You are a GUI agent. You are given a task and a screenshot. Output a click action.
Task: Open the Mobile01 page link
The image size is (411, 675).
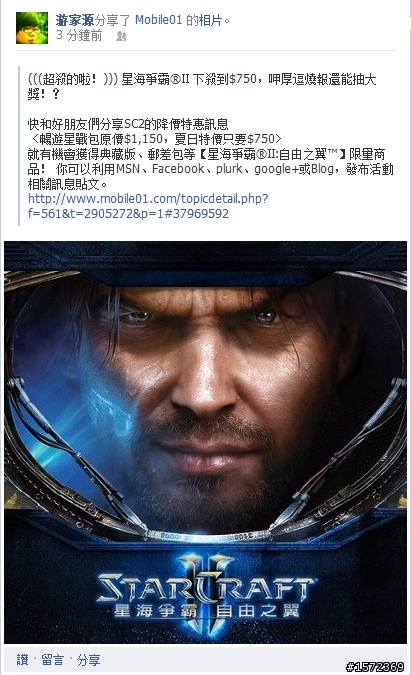(x=158, y=20)
